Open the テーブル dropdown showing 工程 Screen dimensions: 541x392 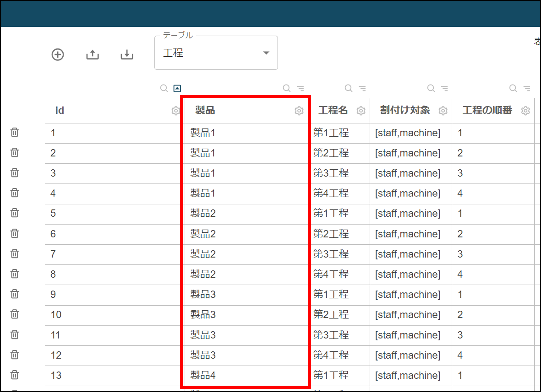click(216, 53)
